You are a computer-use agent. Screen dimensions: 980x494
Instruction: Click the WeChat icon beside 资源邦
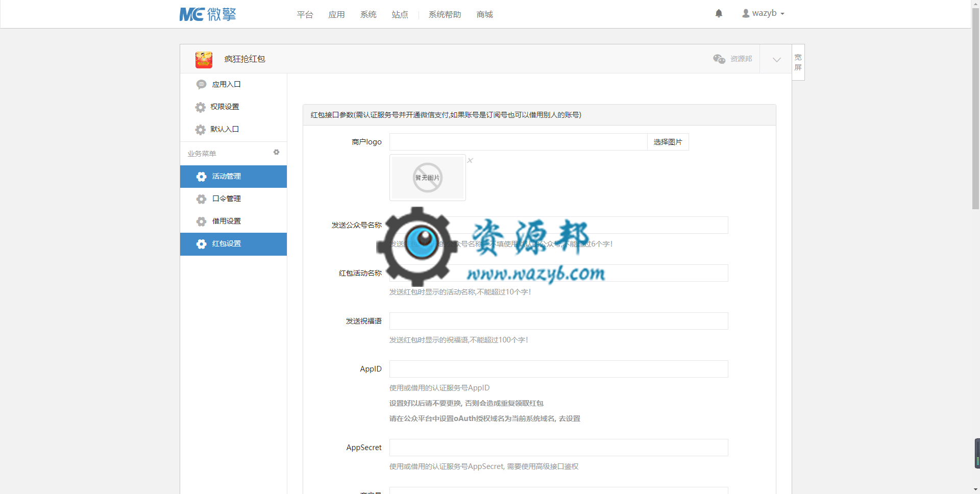(x=719, y=59)
